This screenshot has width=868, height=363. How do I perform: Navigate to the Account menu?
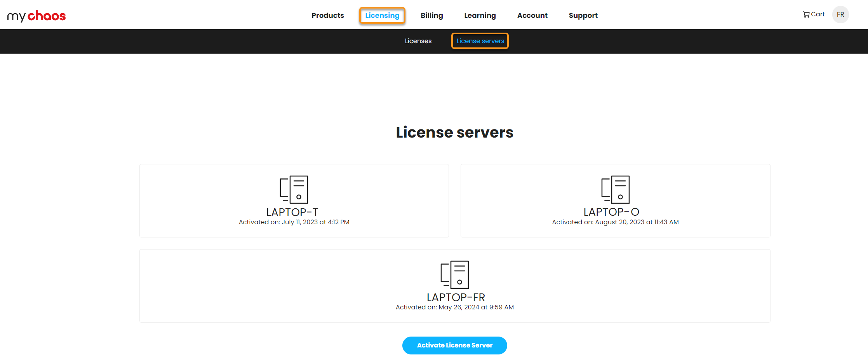pos(532,16)
